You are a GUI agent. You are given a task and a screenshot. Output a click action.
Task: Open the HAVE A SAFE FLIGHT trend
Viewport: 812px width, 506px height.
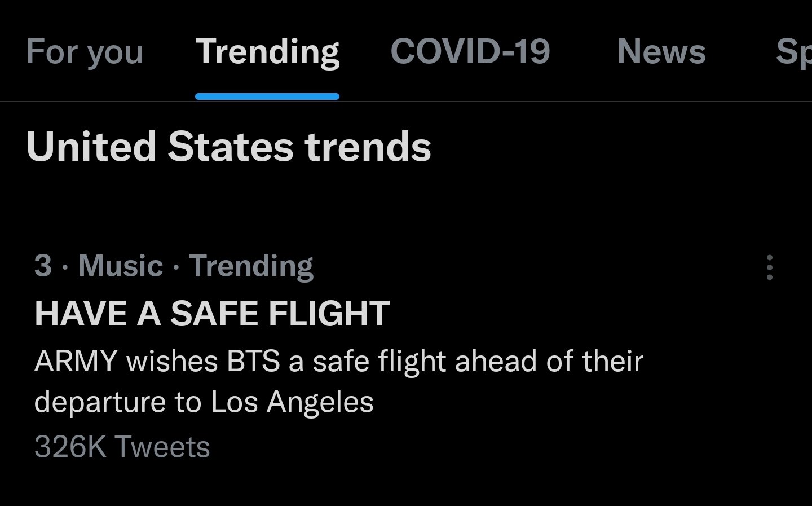(212, 313)
